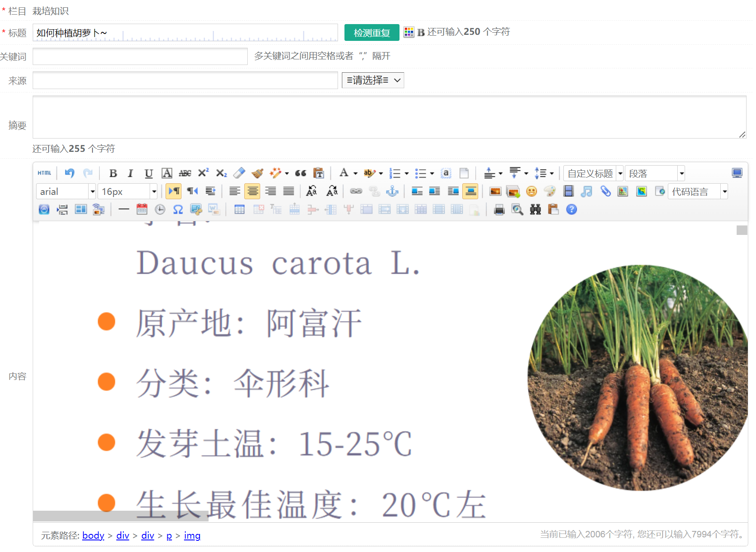Select the img element in element path
The width and height of the screenshot is (756, 552).
(192, 535)
